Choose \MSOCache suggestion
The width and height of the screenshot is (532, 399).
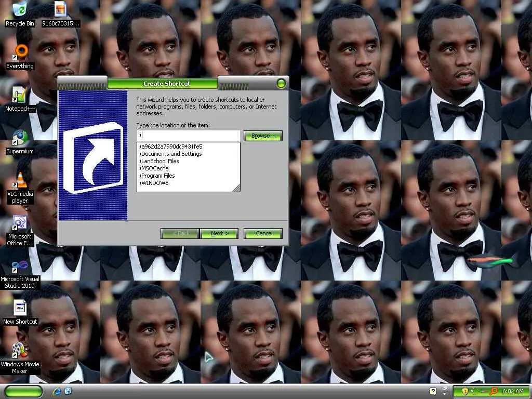[188, 168]
